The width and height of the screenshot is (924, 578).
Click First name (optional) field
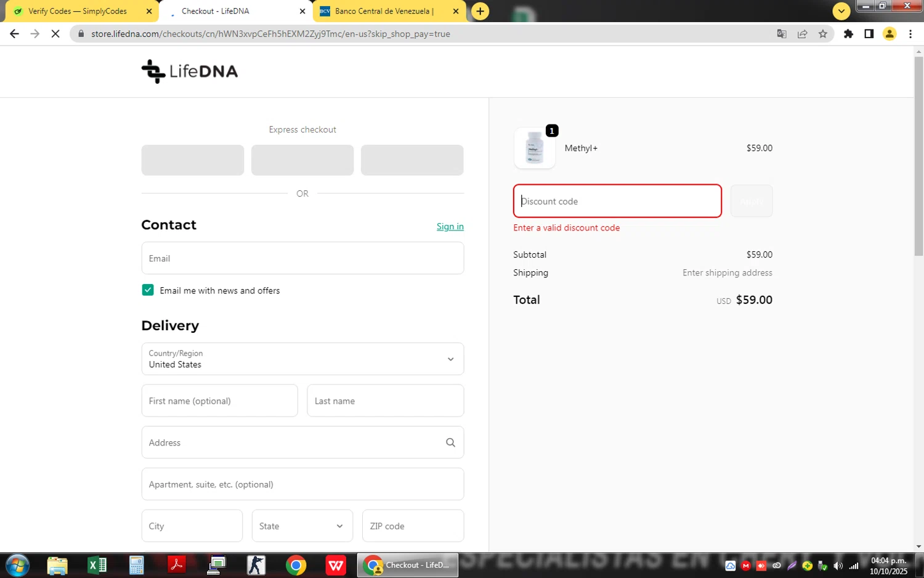click(220, 401)
